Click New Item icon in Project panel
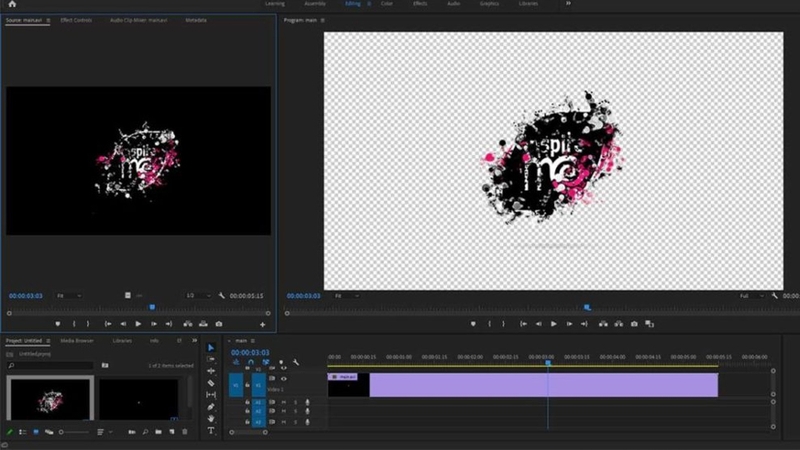The width and height of the screenshot is (800, 450). coord(171,432)
